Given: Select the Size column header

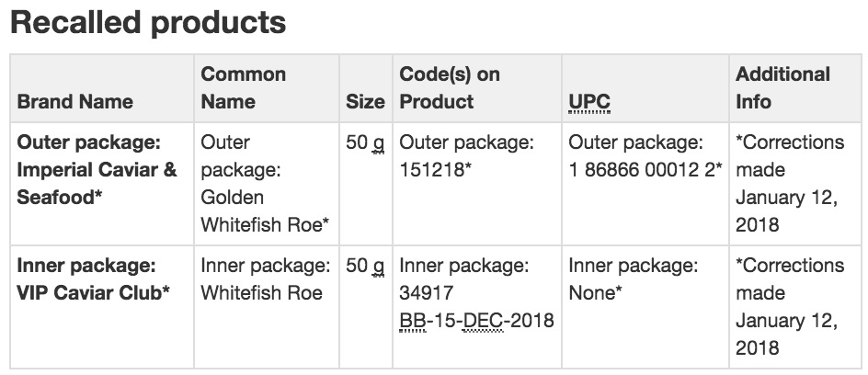Looking at the screenshot, I should tap(365, 102).
